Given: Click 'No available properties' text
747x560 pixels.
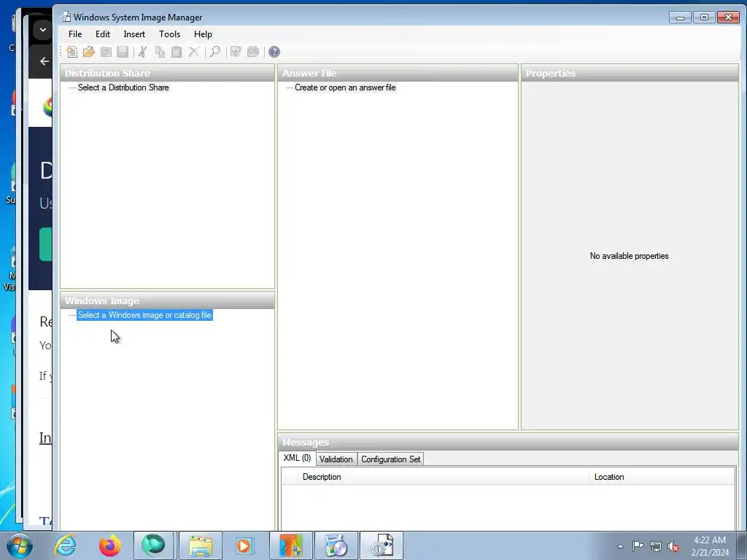Looking at the screenshot, I should tap(630, 256).
